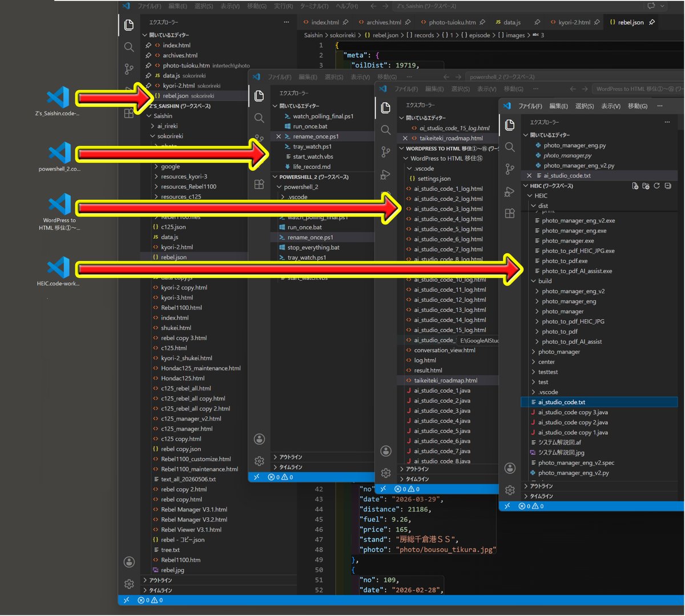The height and width of the screenshot is (616, 685).
Task: Open stop_everything.bat in powershell_2 tree
Action: tap(313, 248)
